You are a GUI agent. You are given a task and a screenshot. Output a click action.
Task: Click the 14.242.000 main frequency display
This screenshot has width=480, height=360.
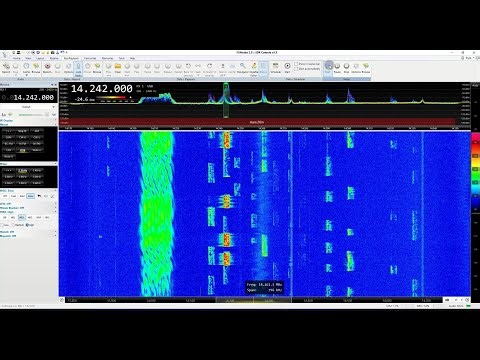click(101, 89)
